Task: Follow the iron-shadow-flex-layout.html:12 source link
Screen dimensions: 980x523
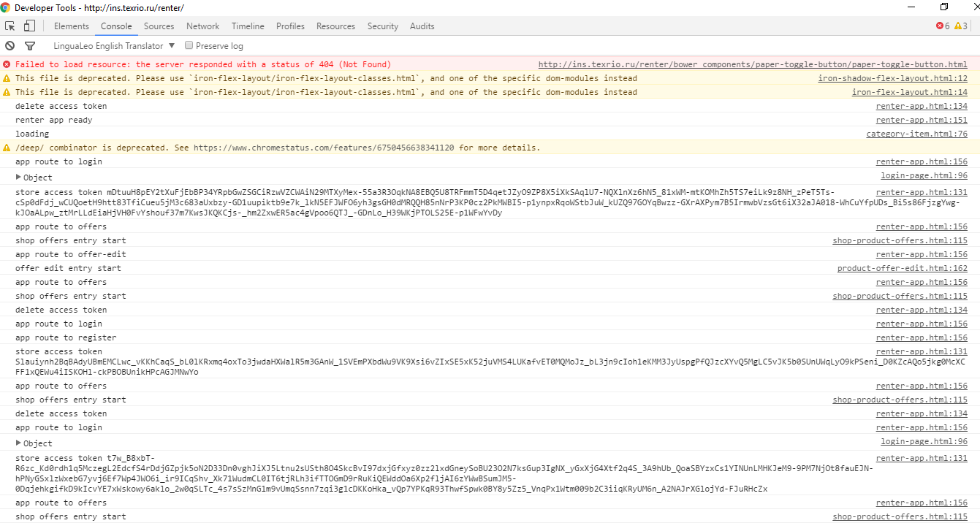Action: pos(892,78)
